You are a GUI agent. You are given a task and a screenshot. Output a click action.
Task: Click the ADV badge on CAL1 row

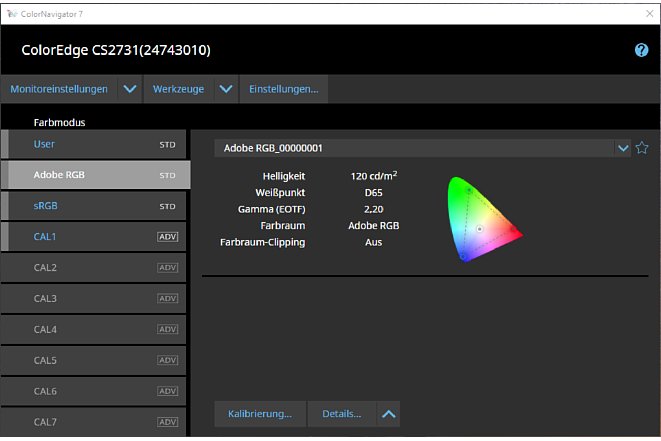point(167,237)
